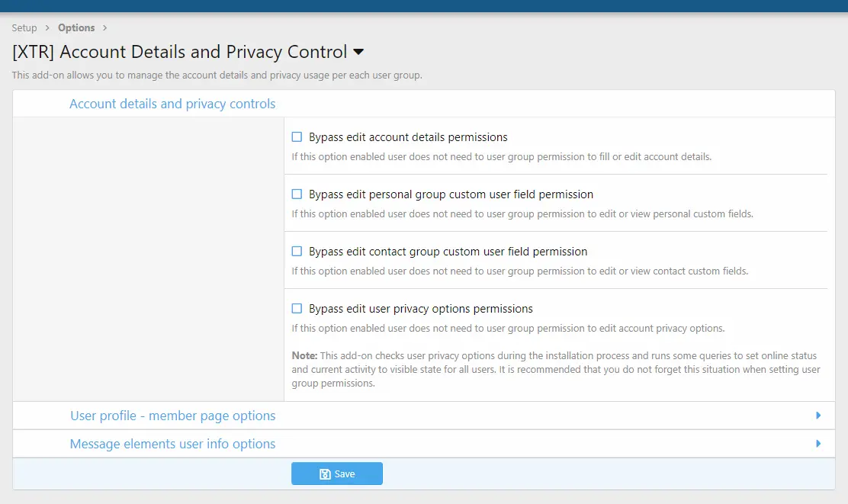Click 'Bypass edit personal group custom user field' label
Screen dimensions: 848x504
click(x=451, y=194)
